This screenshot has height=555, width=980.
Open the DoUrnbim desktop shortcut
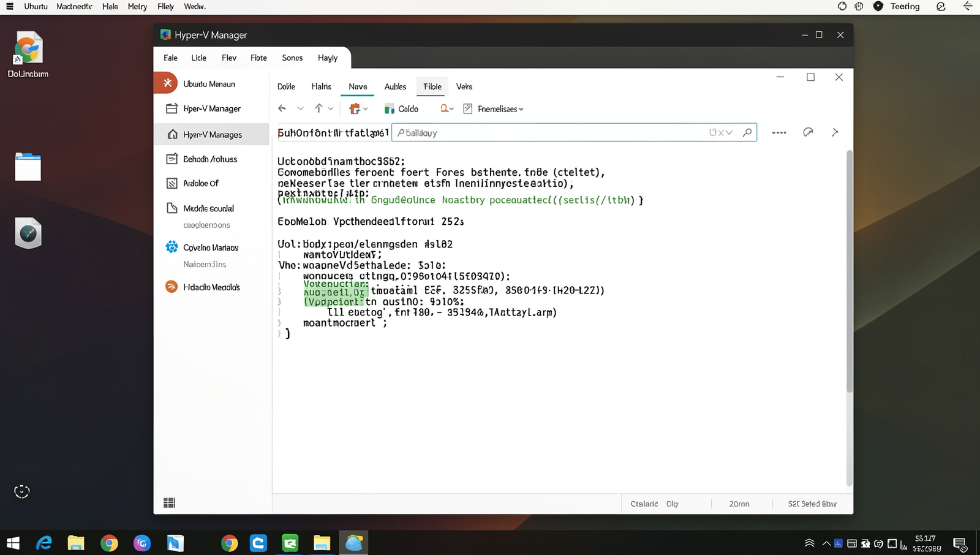(28, 55)
